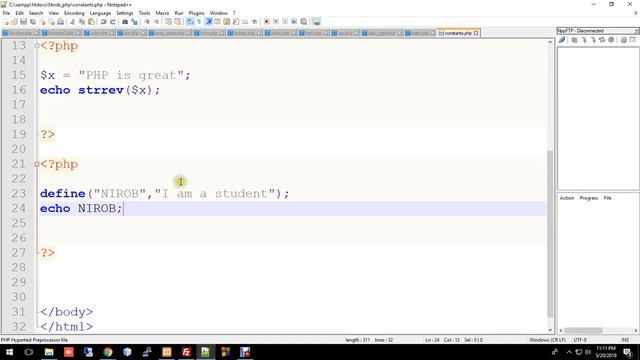Click the Replace toolbar icon
Screen dimensions: 640x360
(x=134, y=22)
